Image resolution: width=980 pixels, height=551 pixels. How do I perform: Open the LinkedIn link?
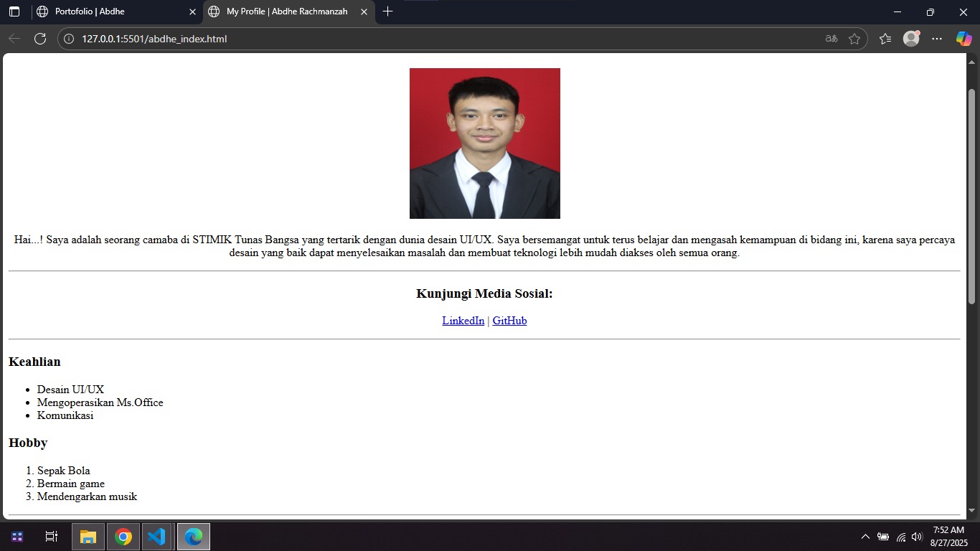463,321
